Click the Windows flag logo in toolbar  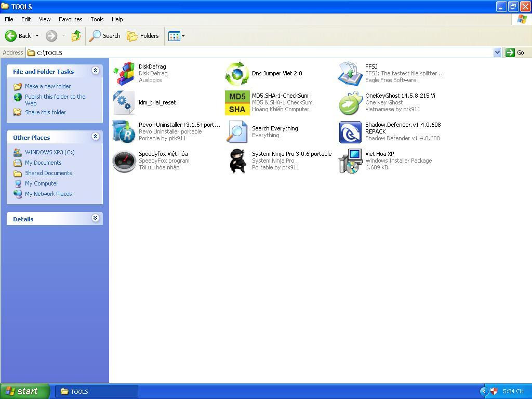pos(522,19)
